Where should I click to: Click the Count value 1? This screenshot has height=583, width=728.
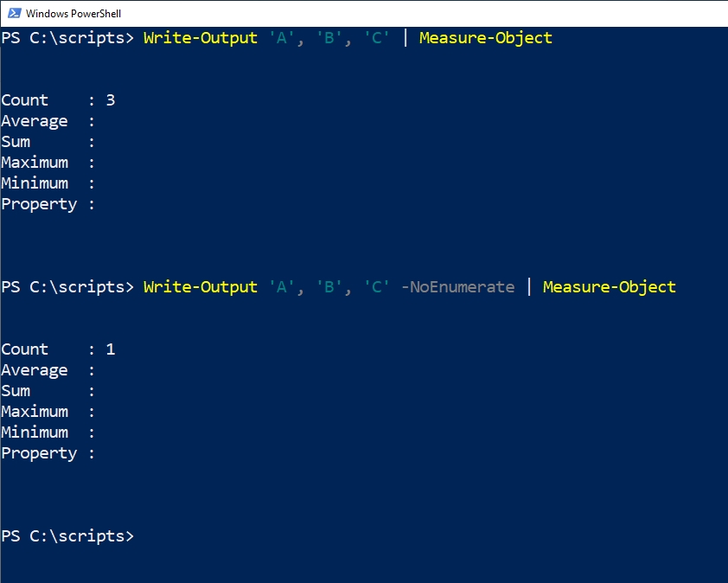[111, 349]
